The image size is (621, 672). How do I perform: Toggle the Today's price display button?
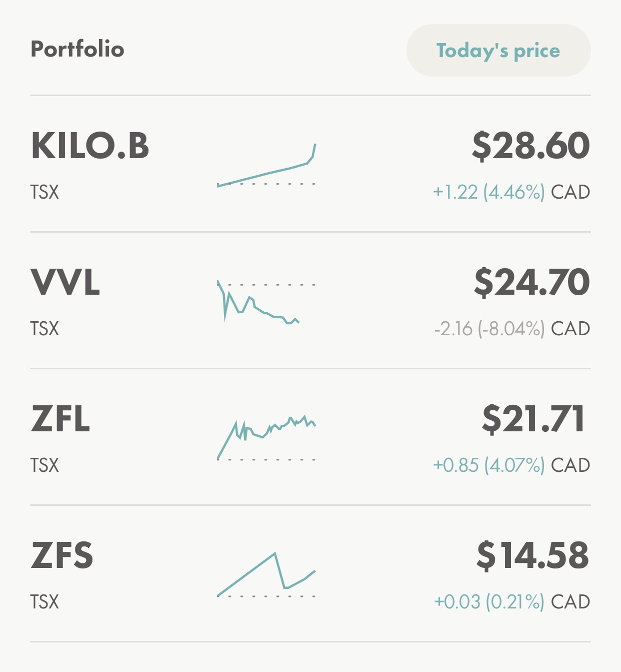[x=498, y=51]
